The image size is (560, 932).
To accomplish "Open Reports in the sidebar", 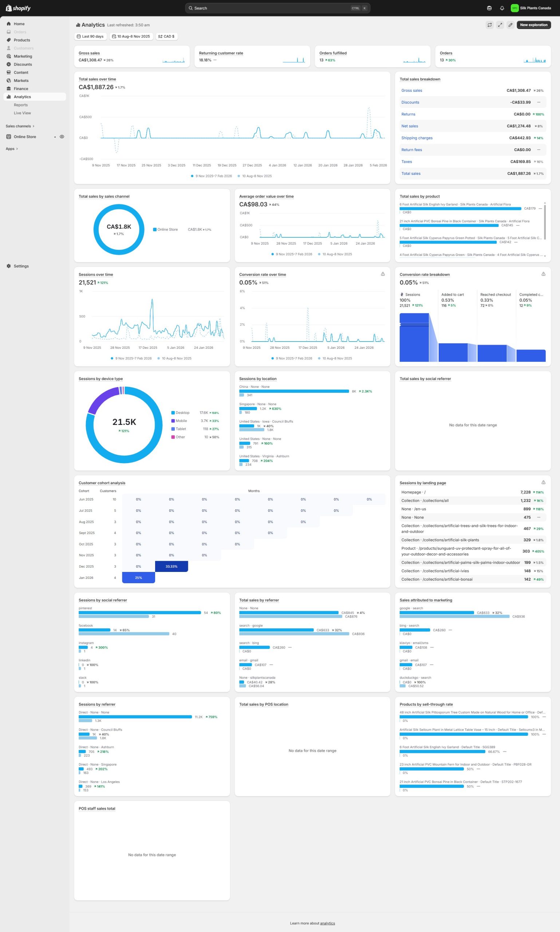I will (21, 105).
